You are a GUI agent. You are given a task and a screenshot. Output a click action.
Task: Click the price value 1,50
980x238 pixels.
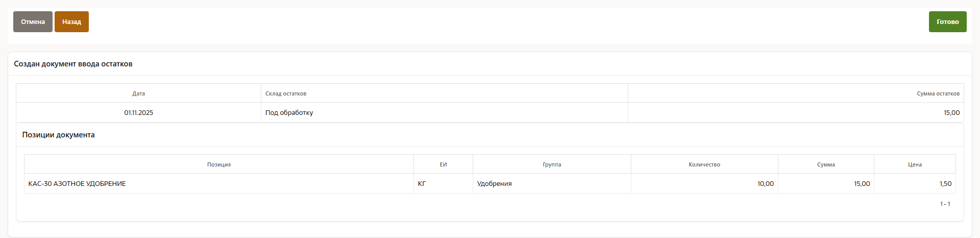(945, 184)
